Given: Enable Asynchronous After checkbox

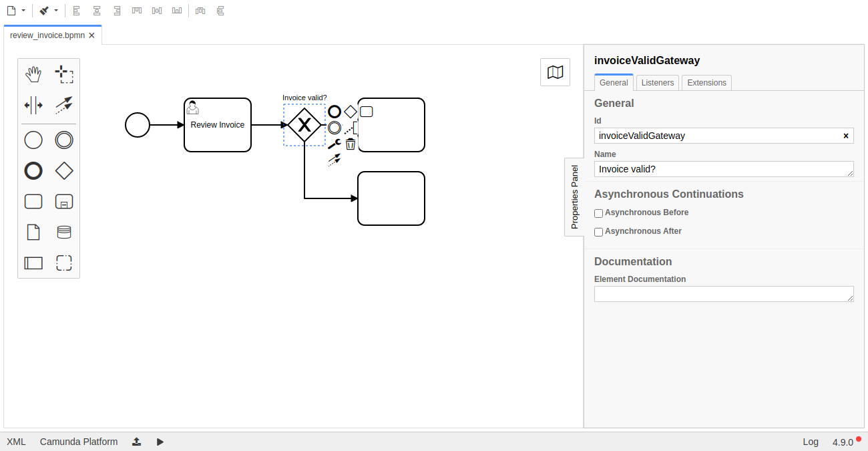Looking at the screenshot, I should tap(599, 232).
